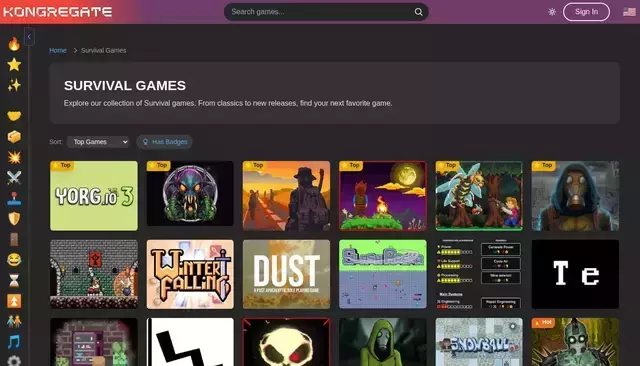Click the search magnifier icon
The height and width of the screenshot is (366, 640).
point(418,12)
